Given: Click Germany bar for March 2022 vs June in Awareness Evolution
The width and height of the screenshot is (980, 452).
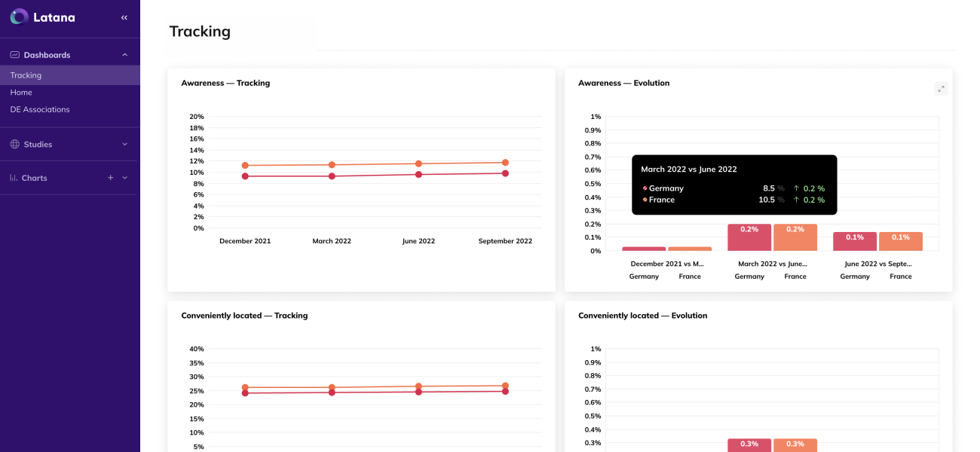Looking at the screenshot, I should (749, 237).
